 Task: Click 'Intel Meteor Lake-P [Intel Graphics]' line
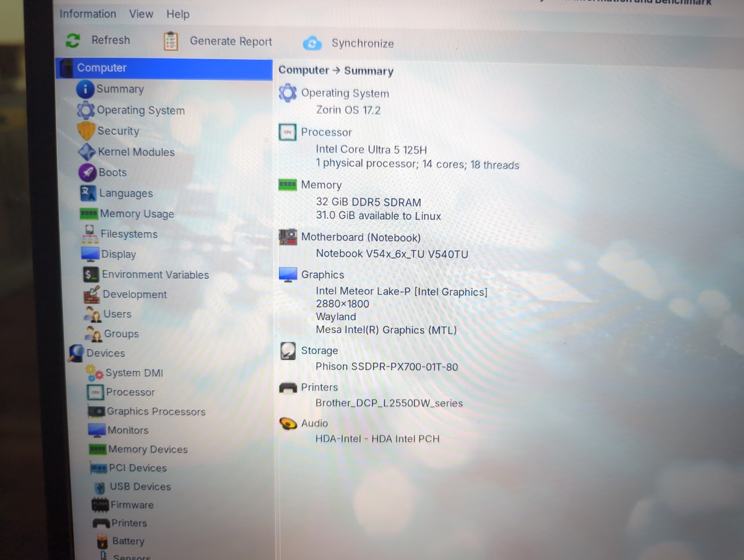click(x=402, y=292)
